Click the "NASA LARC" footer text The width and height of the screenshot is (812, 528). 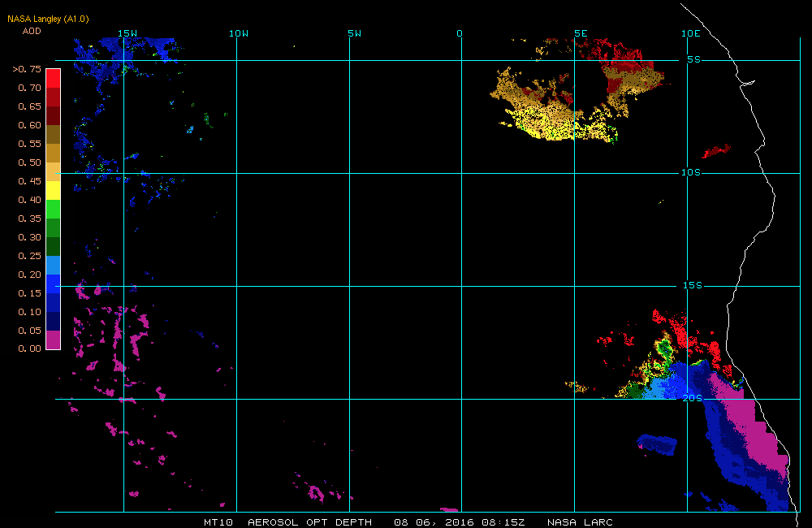pos(580,522)
